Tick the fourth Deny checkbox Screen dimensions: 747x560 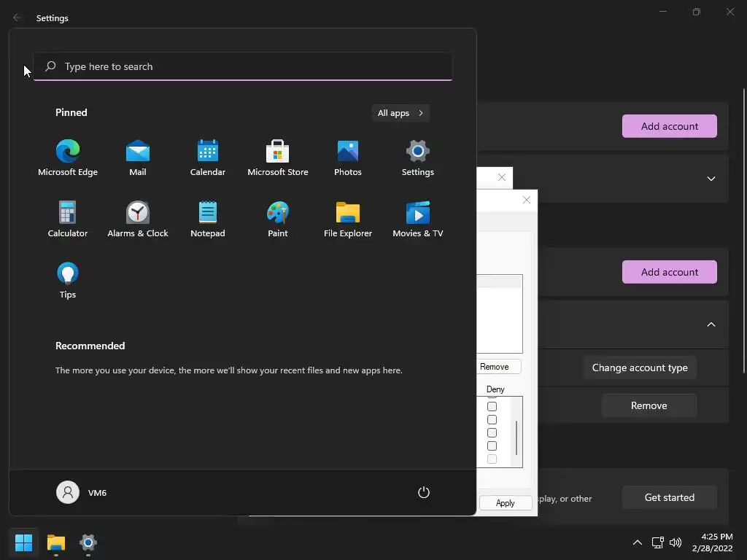[x=492, y=446]
